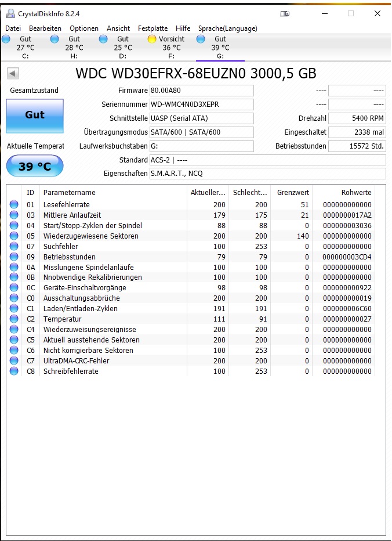Select drive D: with 25 °C
This screenshot has height=541, width=392.
point(122,47)
